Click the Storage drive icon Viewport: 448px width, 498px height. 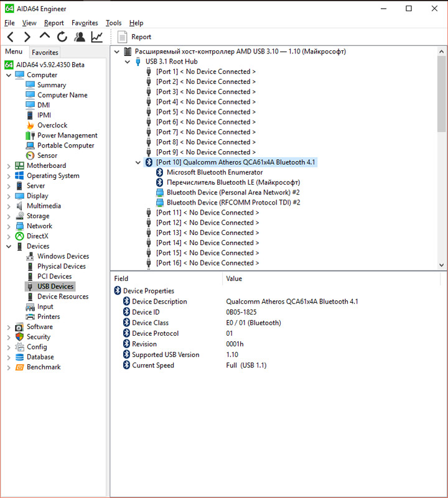click(x=20, y=216)
